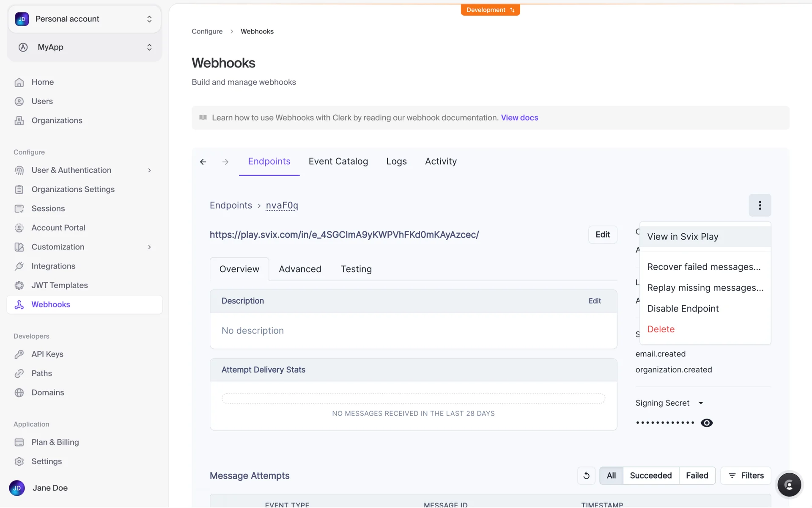The image size is (812, 508).
Task: Show only Succeeded message attempts
Action: pyautogui.click(x=650, y=475)
